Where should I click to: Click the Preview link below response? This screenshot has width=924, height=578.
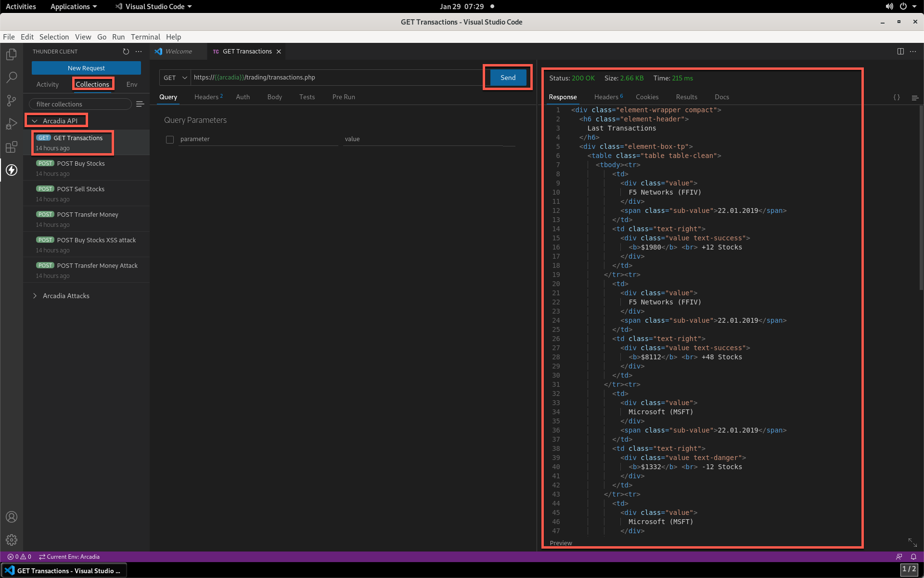pyautogui.click(x=561, y=543)
